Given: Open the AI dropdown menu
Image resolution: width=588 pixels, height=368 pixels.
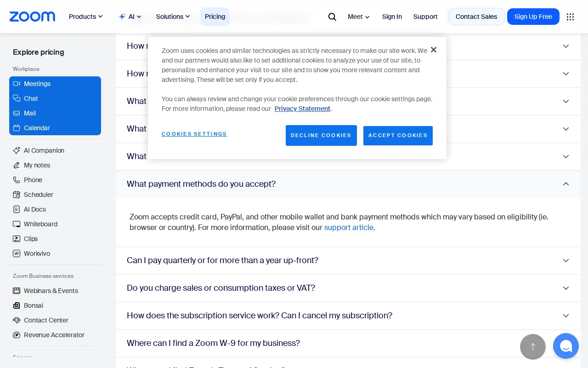Looking at the screenshot, I should point(130,17).
